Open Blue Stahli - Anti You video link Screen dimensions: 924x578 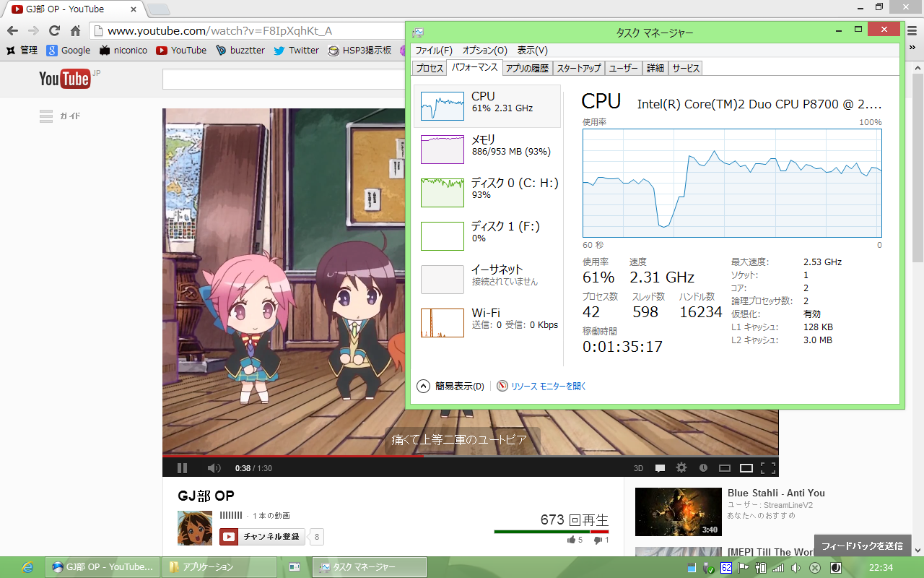[776, 493]
